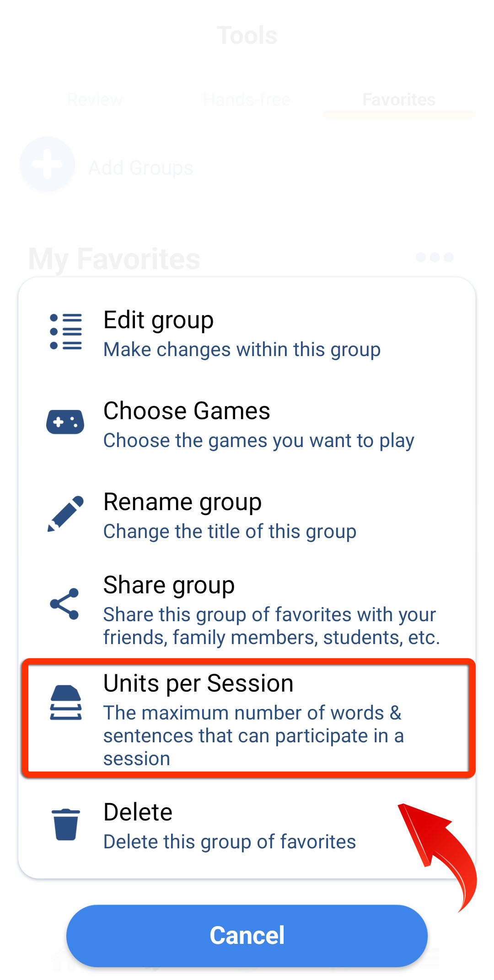Viewport: 494px width, 980px height.
Task: Tap the Share group share icon
Action: click(65, 604)
